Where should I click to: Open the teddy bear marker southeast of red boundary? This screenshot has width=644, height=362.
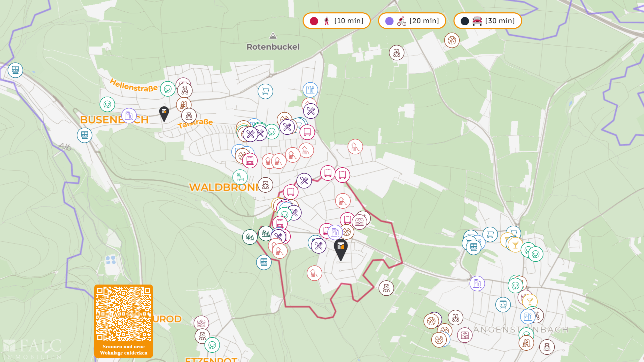click(386, 288)
